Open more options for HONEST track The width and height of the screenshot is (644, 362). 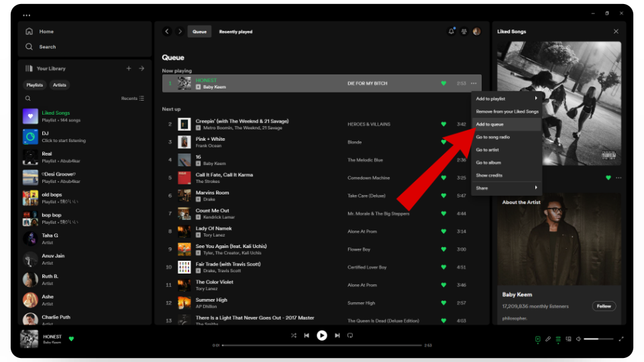click(x=474, y=83)
